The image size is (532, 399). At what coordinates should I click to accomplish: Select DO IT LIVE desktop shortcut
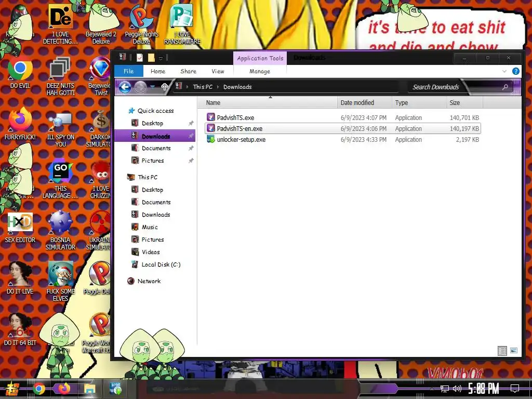point(20,278)
